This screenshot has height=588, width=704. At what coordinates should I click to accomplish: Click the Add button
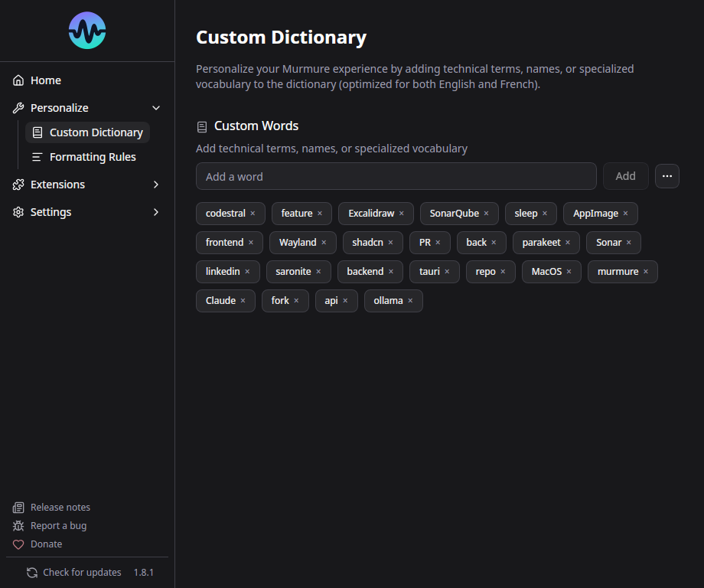tap(625, 175)
